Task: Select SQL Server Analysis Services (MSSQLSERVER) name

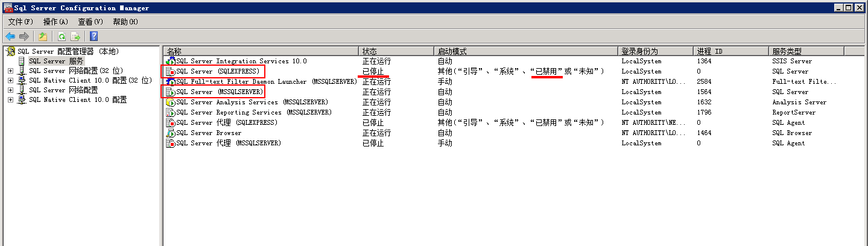Action: click(x=252, y=102)
